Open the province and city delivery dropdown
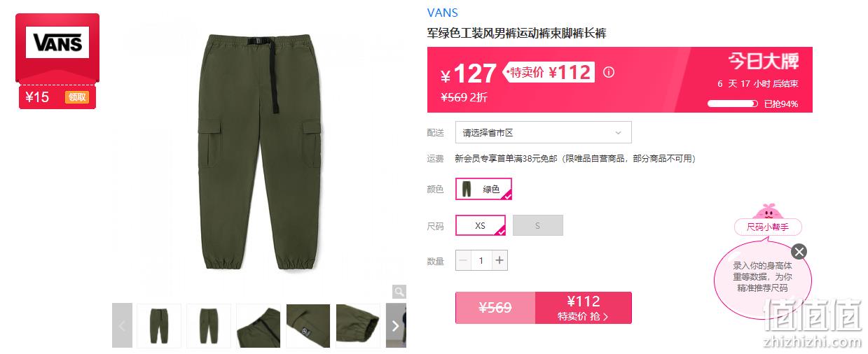Screen dimensions: 868x354 tap(543, 132)
